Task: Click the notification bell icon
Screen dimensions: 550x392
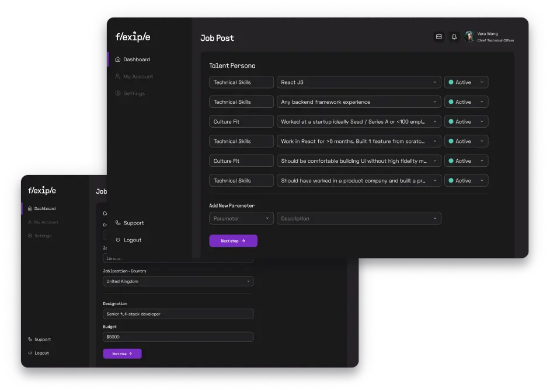Action: 454,37
